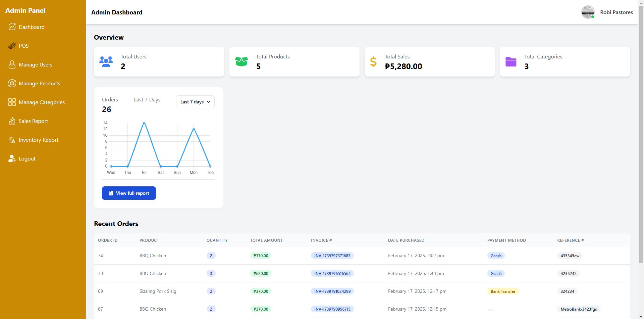Image resolution: width=644 pixels, height=319 pixels.
Task: Click the Gcash badge for order 74
Action: coord(496,256)
